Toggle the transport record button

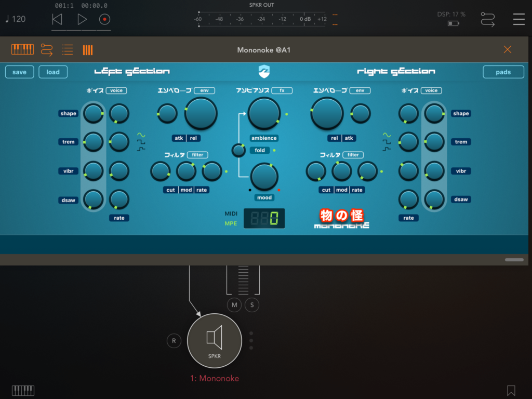click(x=104, y=19)
